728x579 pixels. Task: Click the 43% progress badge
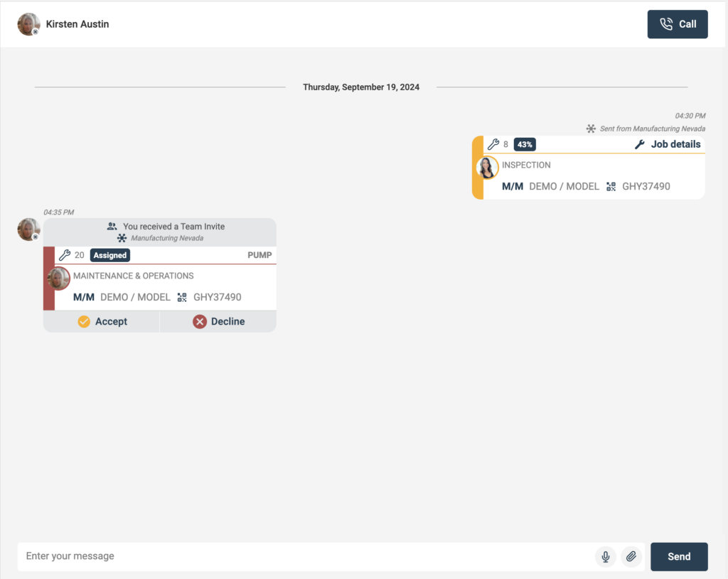(525, 144)
